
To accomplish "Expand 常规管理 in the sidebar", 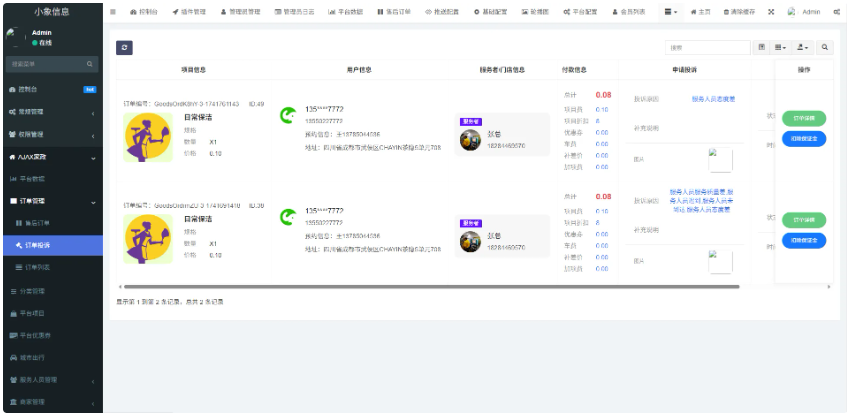I will pos(53,112).
